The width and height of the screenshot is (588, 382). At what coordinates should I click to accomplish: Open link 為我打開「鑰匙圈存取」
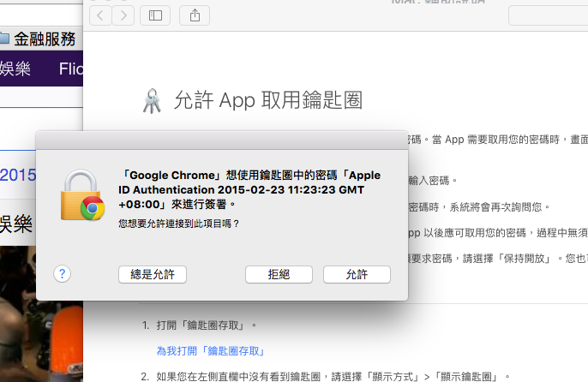point(212,351)
